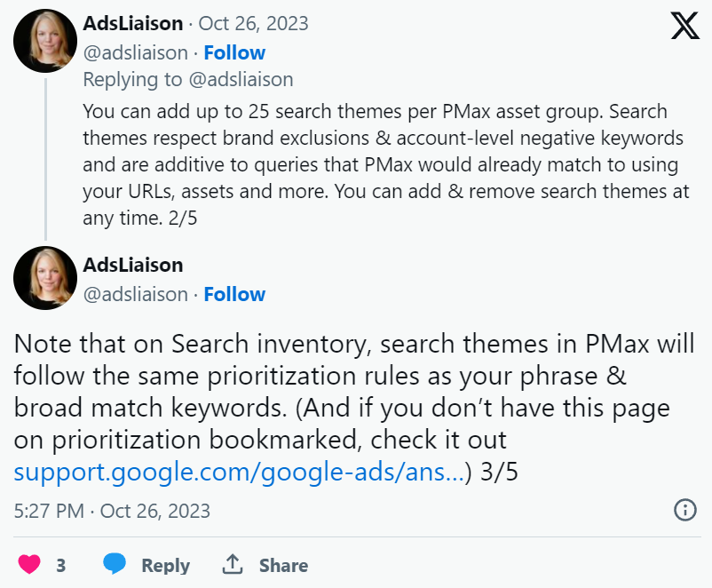
Task: Click the X logo in the top corner
Action: click(684, 26)
